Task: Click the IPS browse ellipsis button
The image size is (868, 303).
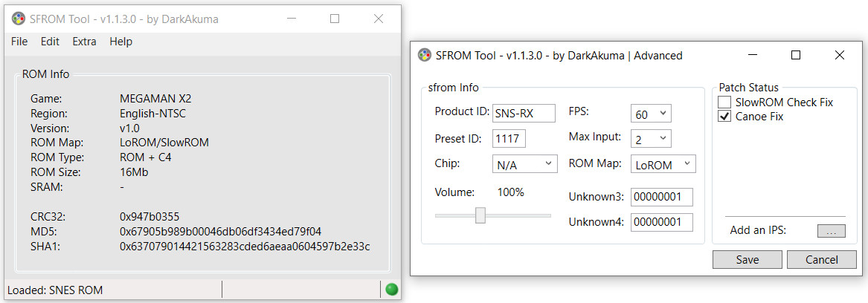Action: [831, 231]
